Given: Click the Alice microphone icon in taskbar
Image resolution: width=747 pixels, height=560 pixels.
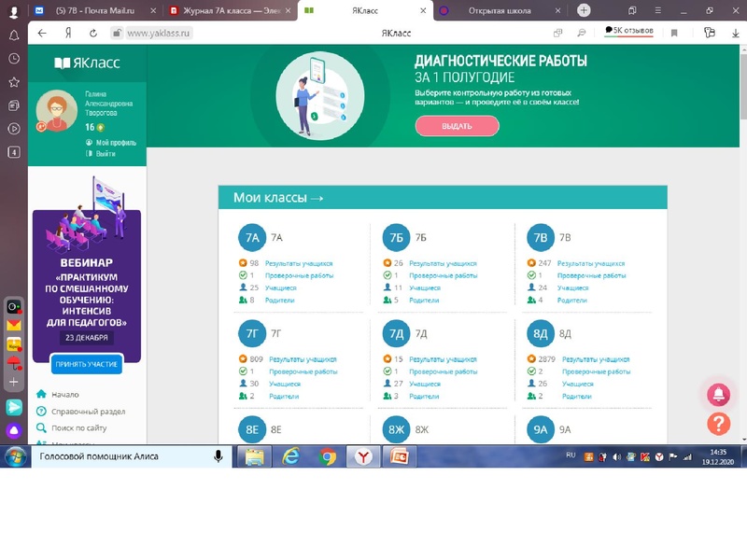Looking at the screenshot, I should [x=218, y=456].
